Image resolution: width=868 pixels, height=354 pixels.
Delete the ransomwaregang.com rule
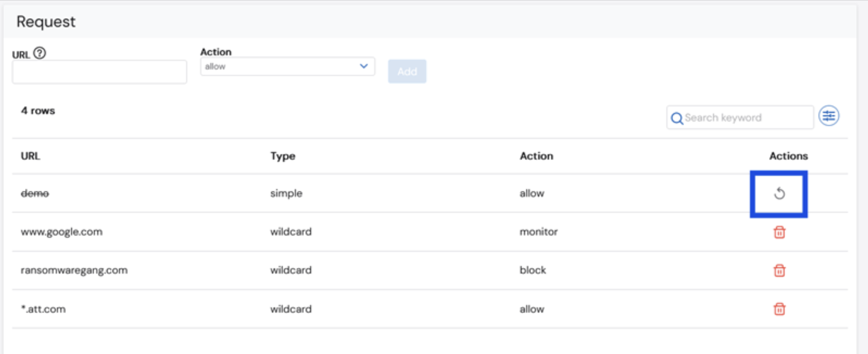pos(779,271)
